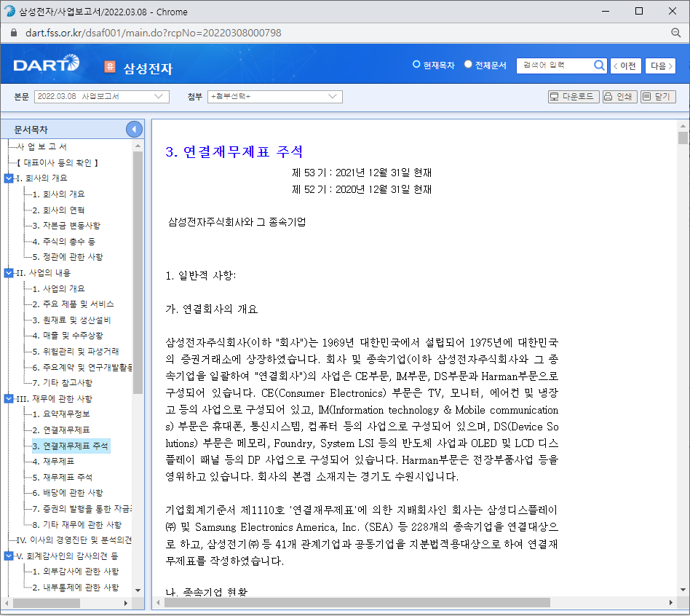This screenshot has width=690, height=616.
Task: Click the orange 유 market badge icon
Action: (x=110, y=66)
